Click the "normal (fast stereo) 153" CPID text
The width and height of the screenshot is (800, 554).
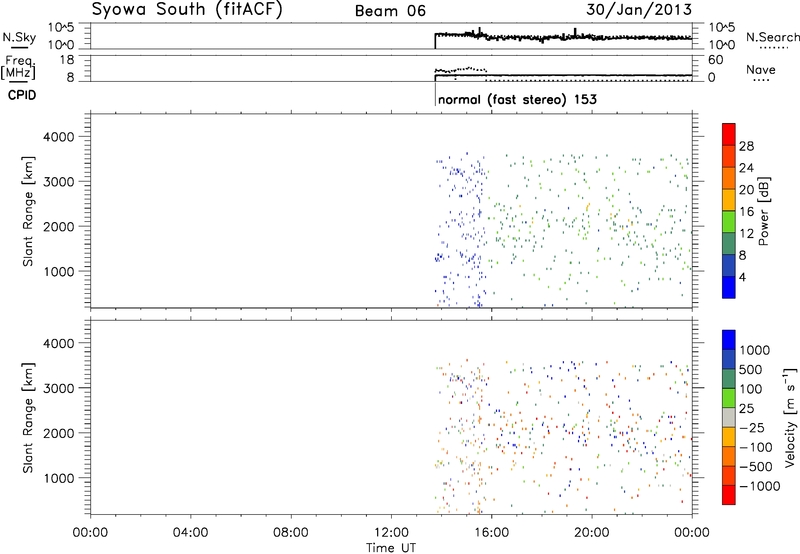tap(517, 99)
